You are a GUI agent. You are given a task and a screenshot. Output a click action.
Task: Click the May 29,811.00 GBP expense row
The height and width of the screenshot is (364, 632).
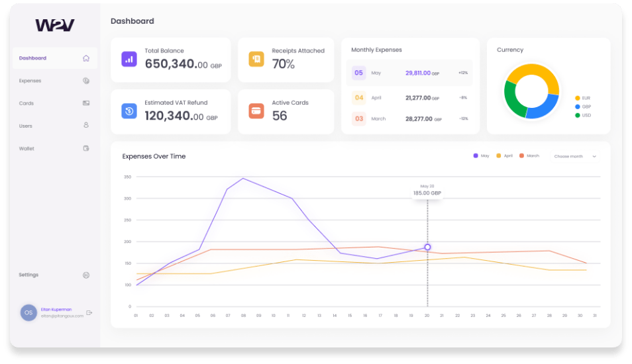pos(409,73)
